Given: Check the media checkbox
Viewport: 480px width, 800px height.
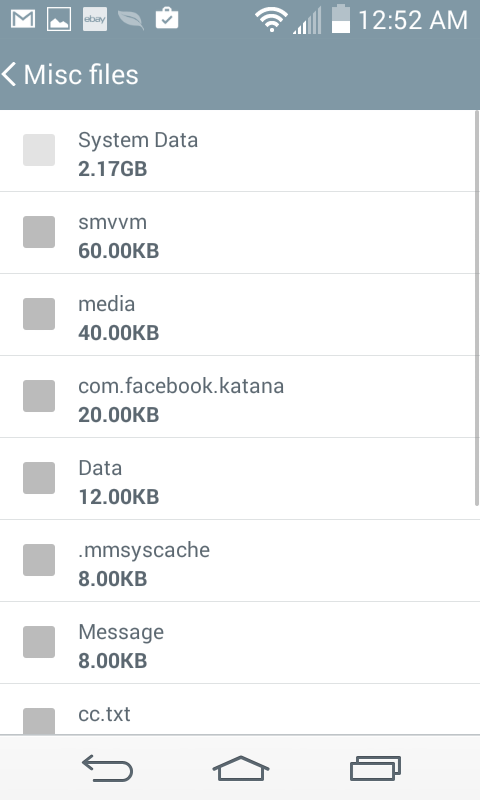Looking at the screenshot, I should tap(39, 314).
